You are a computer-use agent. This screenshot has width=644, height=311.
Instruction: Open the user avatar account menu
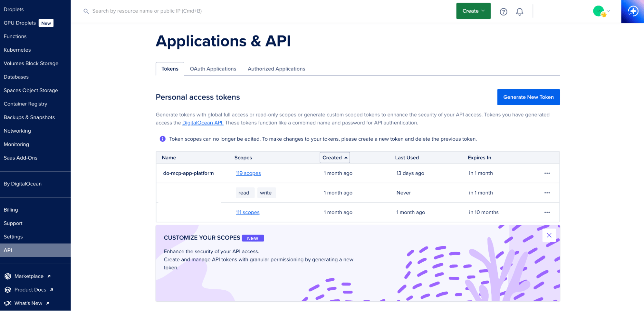point(601,11)
